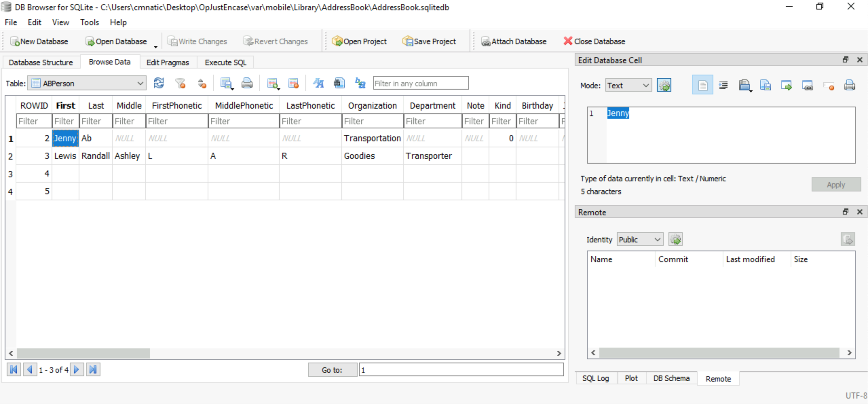Select the Ashley cell
This screenshot has width=868, height=404.
[x=129, y=156]
